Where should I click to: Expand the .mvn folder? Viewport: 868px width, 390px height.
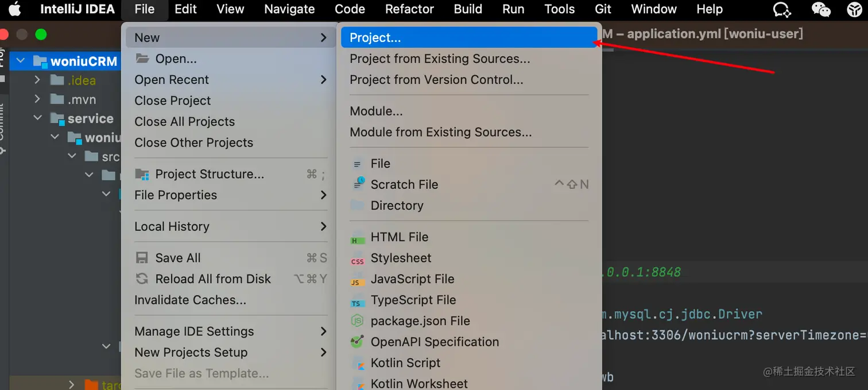(37, 99)
